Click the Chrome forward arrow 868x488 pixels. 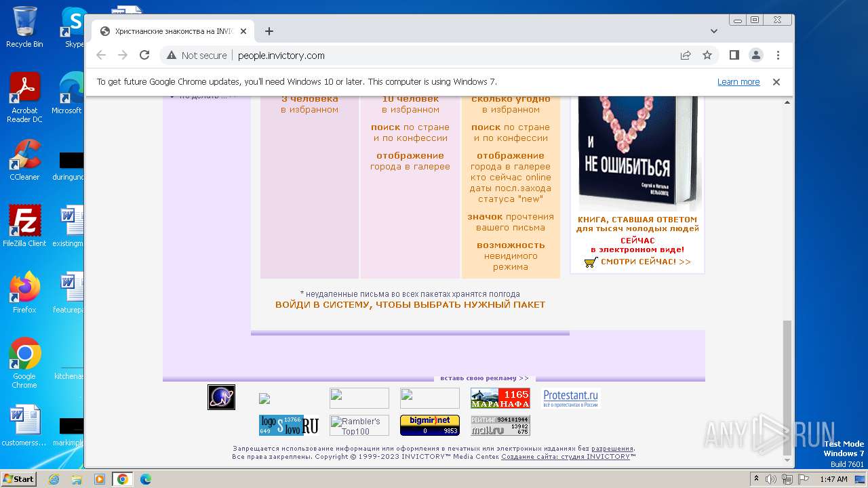tap(123, 56)
